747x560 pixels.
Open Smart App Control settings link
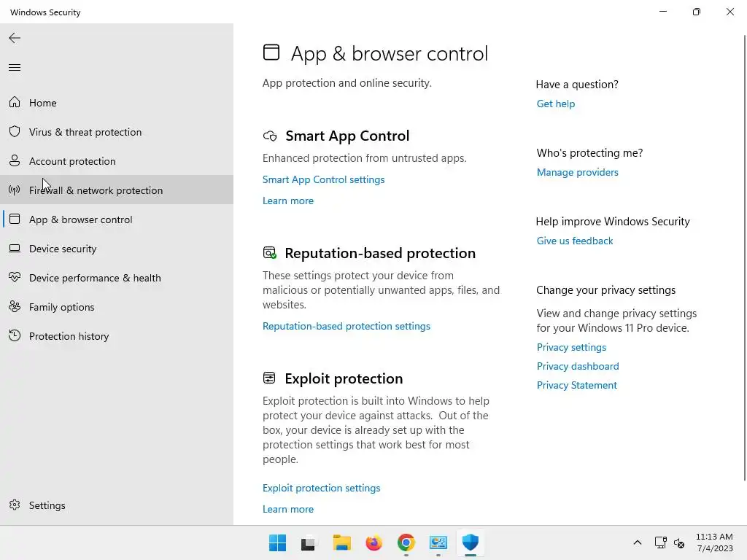pos(323,179)
